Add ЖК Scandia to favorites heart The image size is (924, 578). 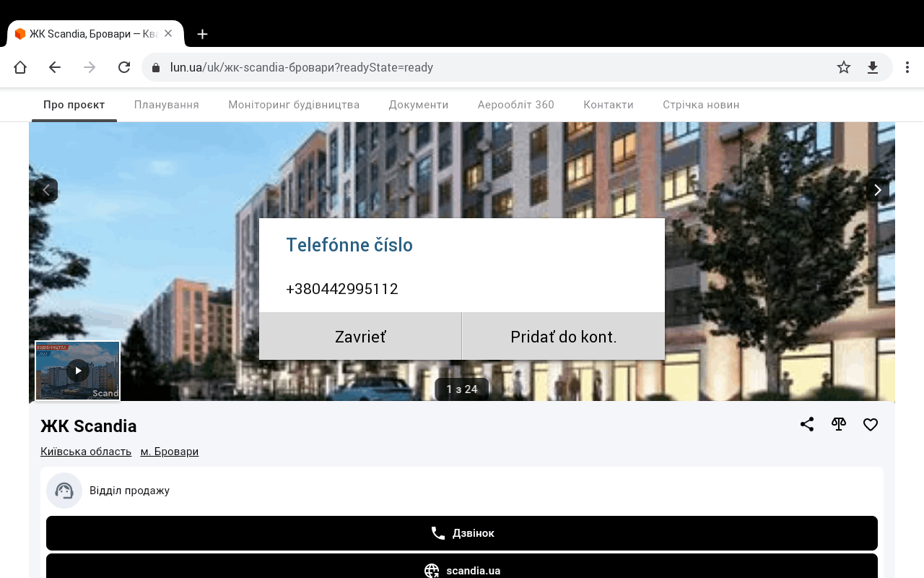click(x=871, y=425)
